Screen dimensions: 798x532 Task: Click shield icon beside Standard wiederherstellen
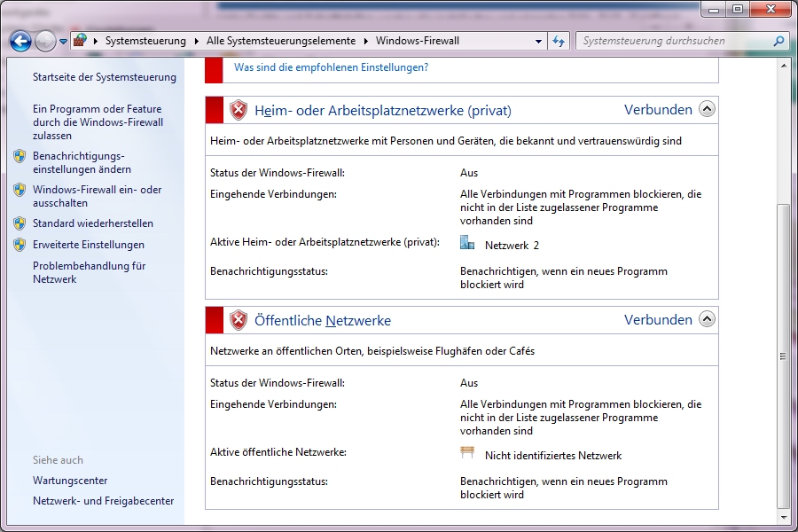point(20,223)
